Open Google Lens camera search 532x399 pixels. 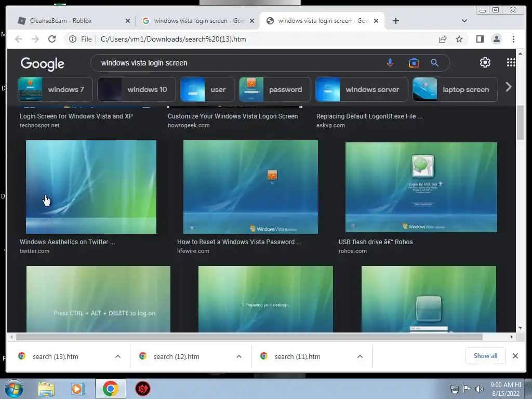point(414,63)
